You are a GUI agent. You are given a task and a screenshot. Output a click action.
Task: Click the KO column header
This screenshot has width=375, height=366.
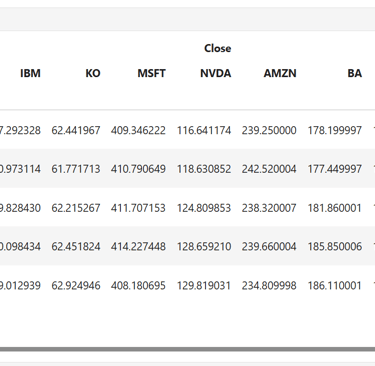[93, 73]
